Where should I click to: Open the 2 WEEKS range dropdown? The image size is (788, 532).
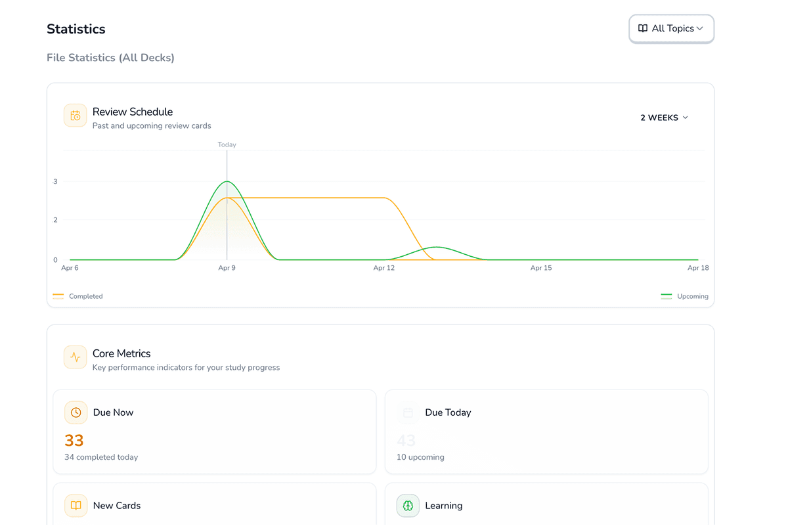click(x=664, y=118)
